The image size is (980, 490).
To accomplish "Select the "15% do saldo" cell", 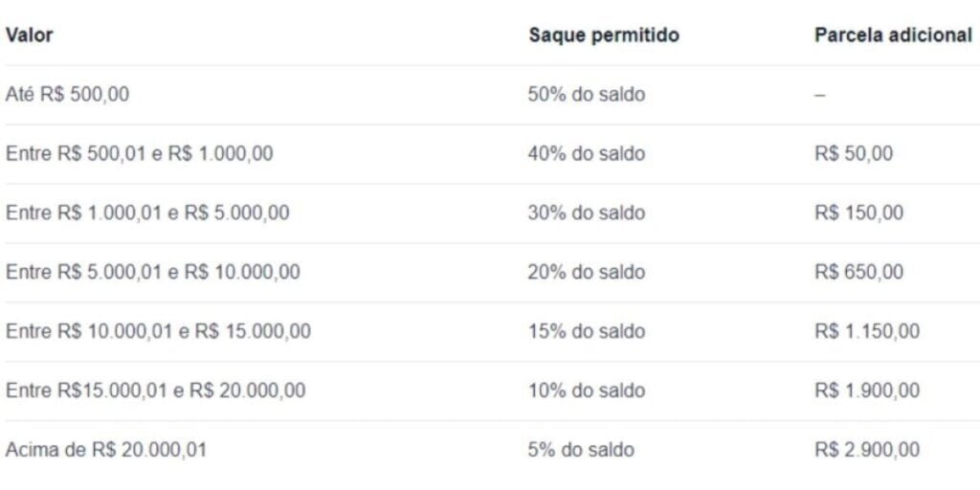I will (586, 332).
